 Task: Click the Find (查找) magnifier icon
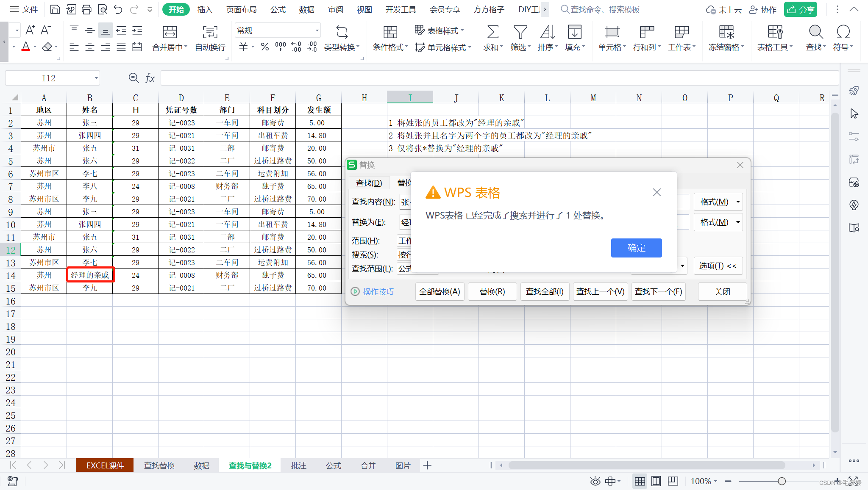click(x=815, y=32)
